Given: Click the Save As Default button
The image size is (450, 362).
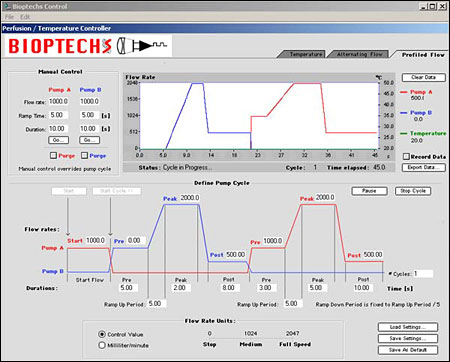Looking at the screenshot, I should [x=408, y=350].
